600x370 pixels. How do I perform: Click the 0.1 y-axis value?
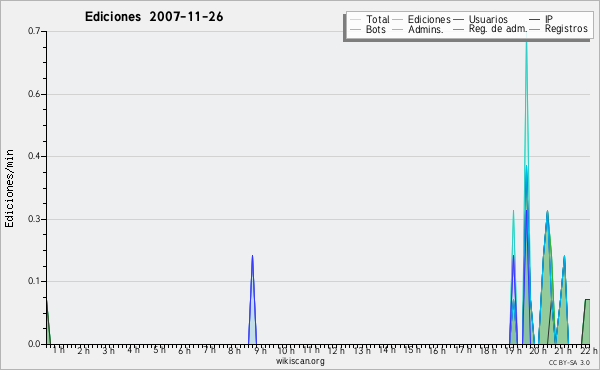tap(34, 281)
